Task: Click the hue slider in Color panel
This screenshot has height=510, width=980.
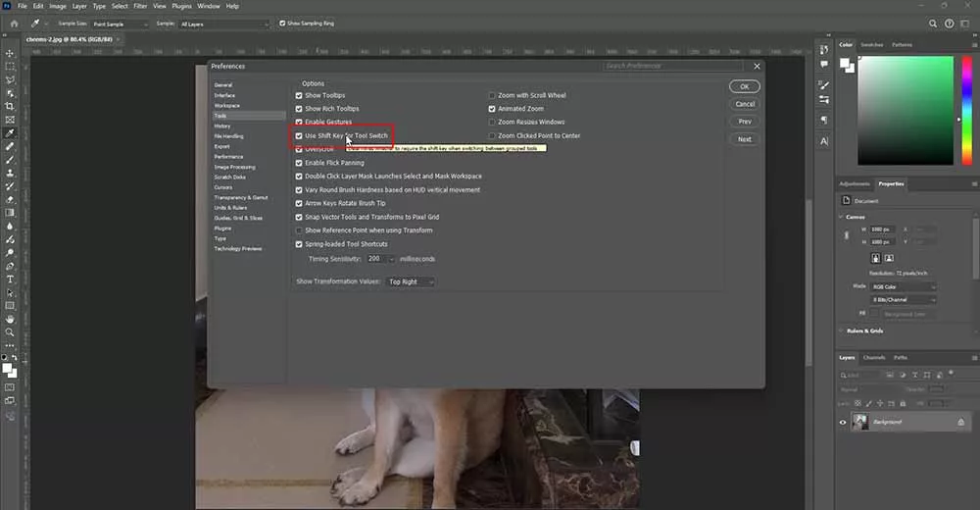Action: pyautogui.click(x=966, y=110)
